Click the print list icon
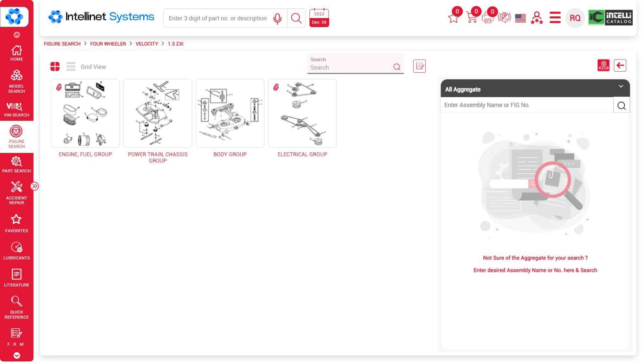The height and width of the screenshot is (364, 643). 488,18
